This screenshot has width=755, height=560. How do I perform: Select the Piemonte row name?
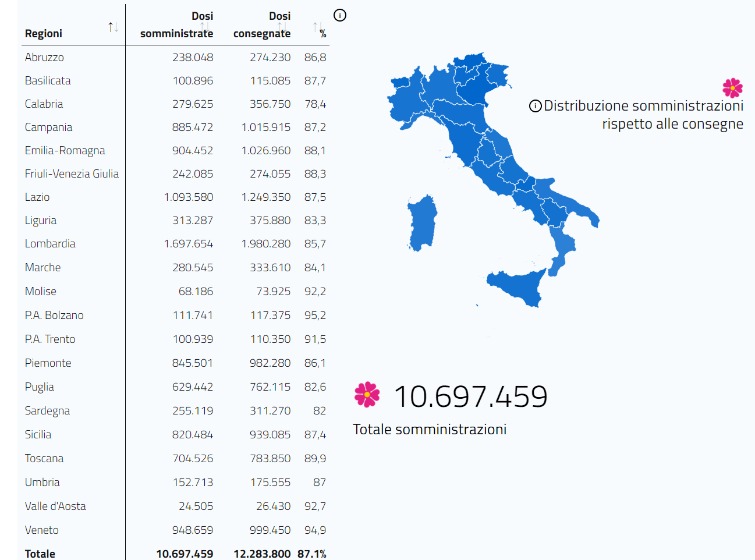coord(48,363)
